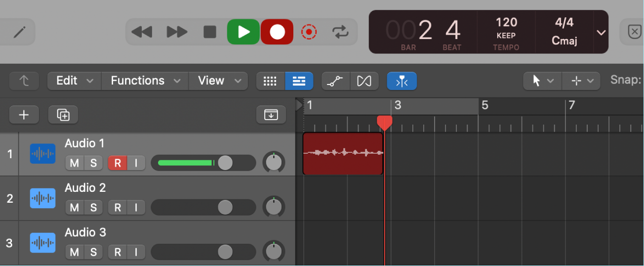Select the Audio 2 track name
Image resolution: width=644 pixels, height=266 pixels.
[85, 188]
